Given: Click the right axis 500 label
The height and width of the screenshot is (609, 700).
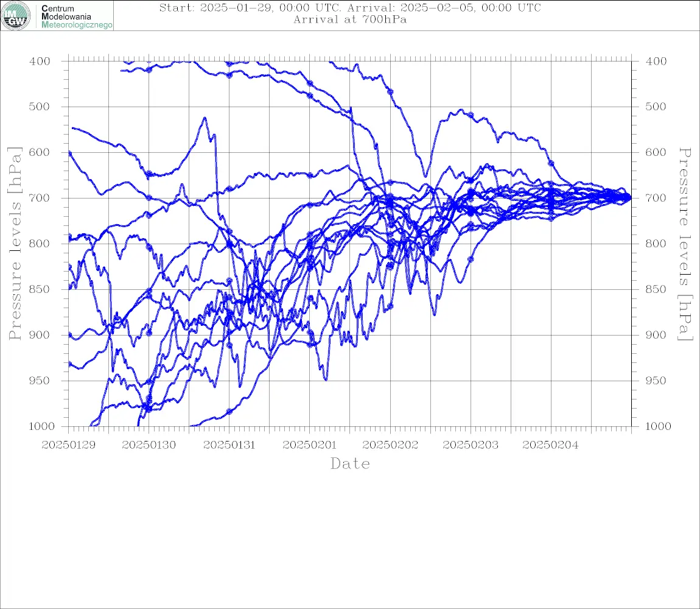Looking at the screenshot, I should (656, 107).
